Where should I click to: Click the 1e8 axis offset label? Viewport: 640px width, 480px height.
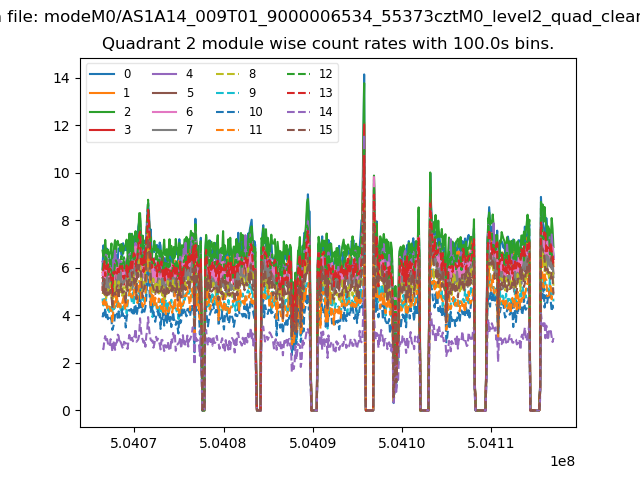pos(562,462)
